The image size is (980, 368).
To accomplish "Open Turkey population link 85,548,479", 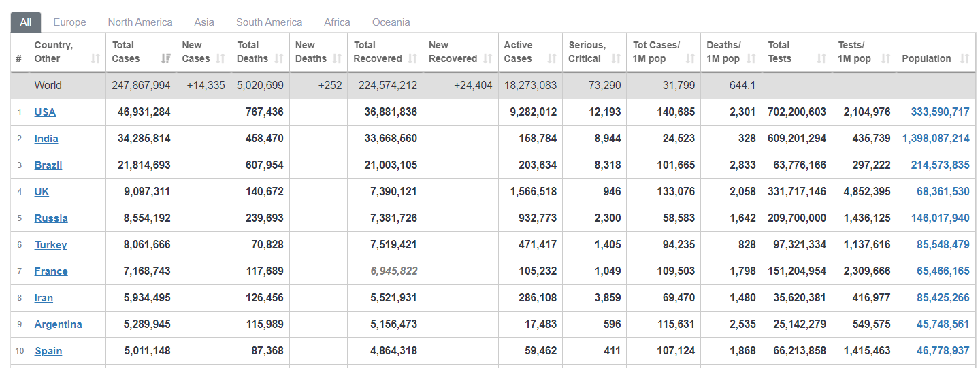I will click(x=943, y=245).
